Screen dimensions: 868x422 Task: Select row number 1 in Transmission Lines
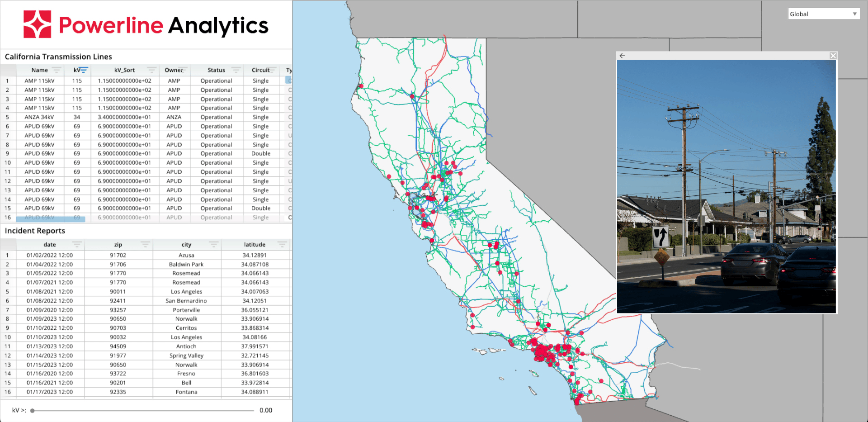(x=8, y=81)
